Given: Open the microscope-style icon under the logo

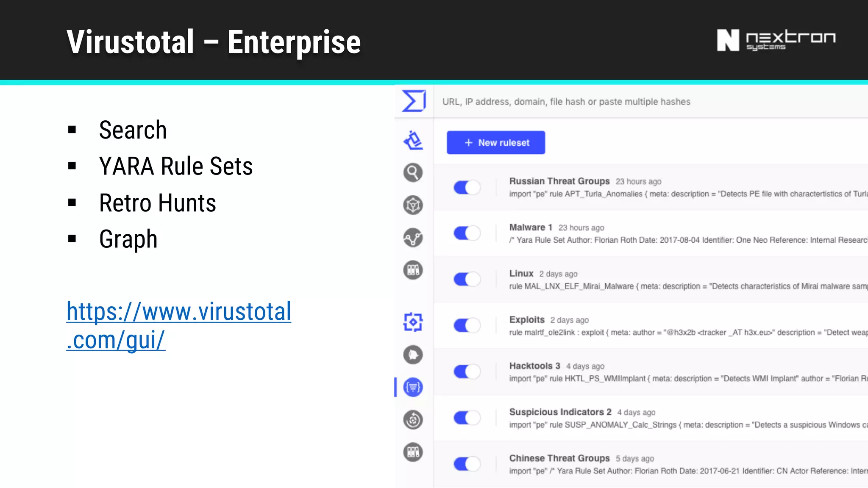Looking at the screenshot, I should [413, 140].
